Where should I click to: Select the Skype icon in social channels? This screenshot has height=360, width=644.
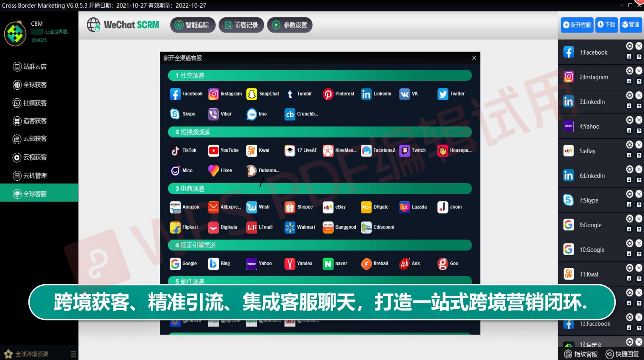(x=175, y=114)
